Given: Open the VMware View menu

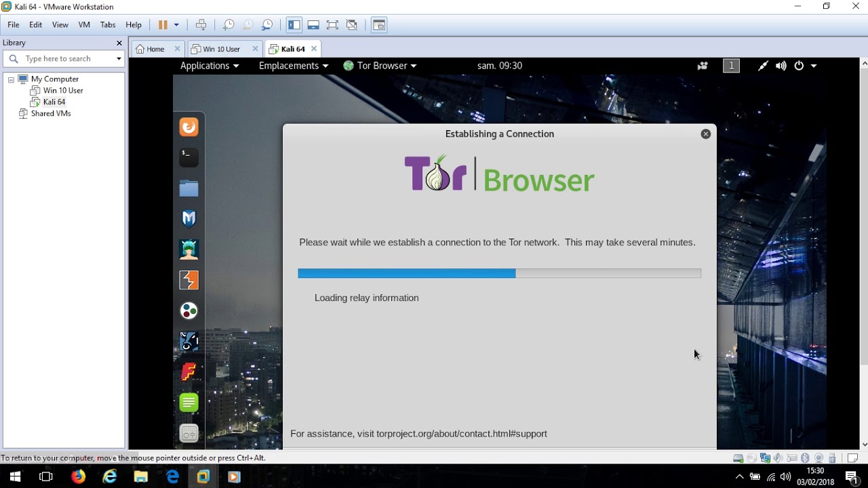Looking at the screenshot, I should (x=60, y=25).
